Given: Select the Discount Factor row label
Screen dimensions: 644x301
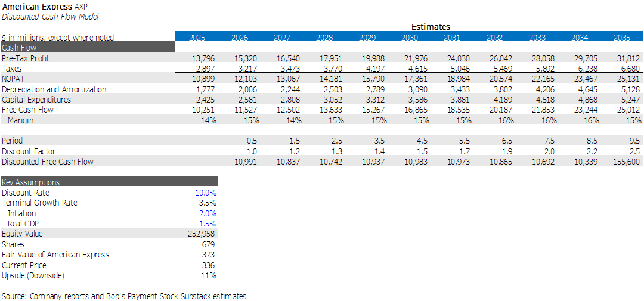Looking at the screenshot, I should pos(29,151).
